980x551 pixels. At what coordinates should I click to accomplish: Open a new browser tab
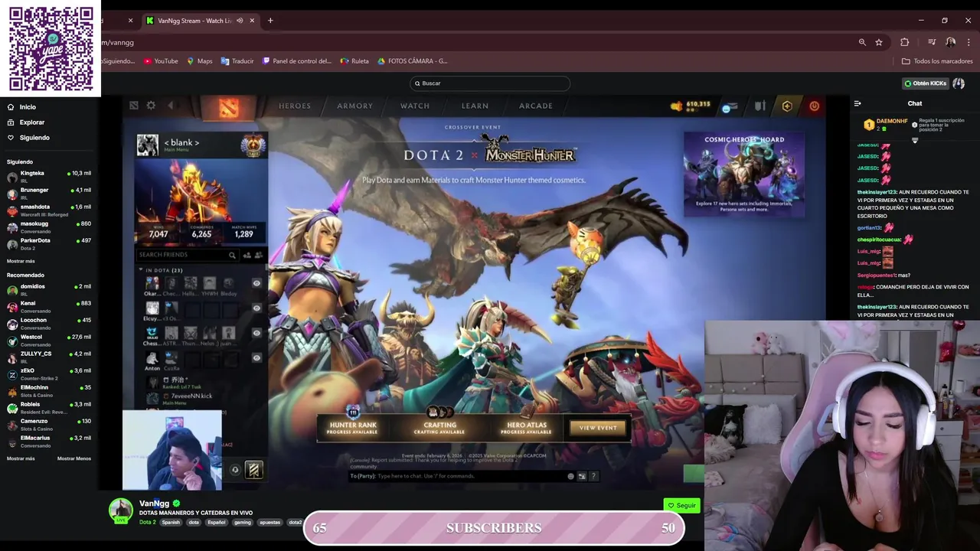(270, 21)
